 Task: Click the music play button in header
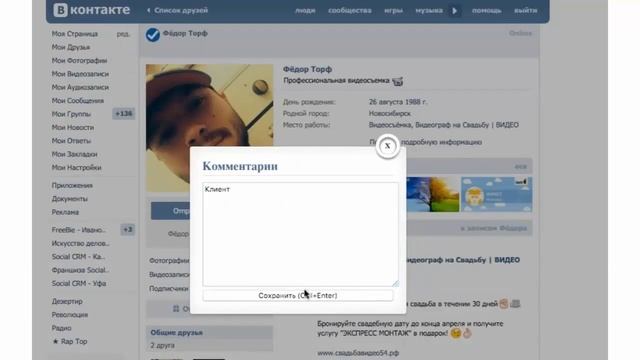coord(455,11)
